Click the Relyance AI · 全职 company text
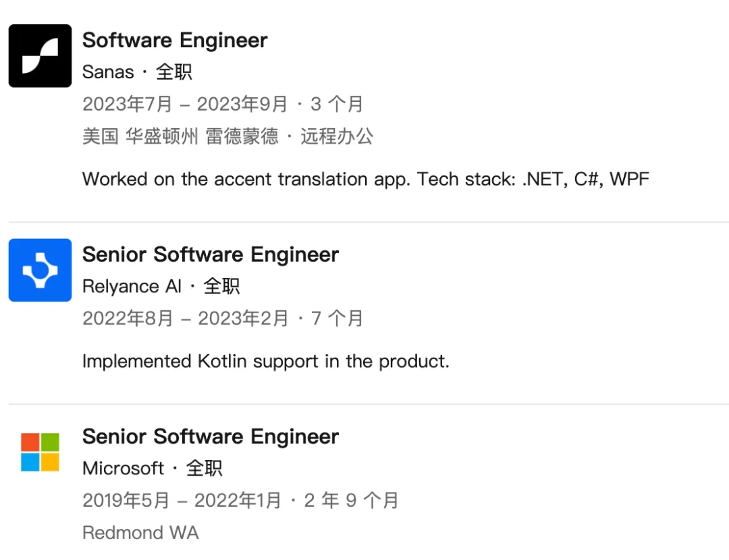729x560 pixels. point(161,286)
